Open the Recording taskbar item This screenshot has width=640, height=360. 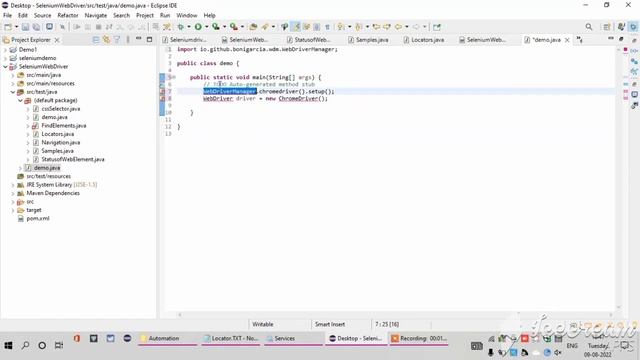(419, 338)
